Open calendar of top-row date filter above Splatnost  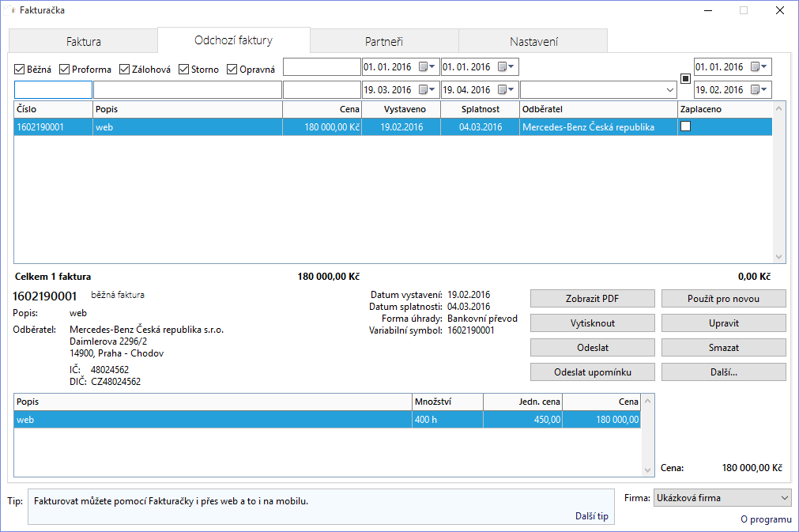tap(506, 66)
